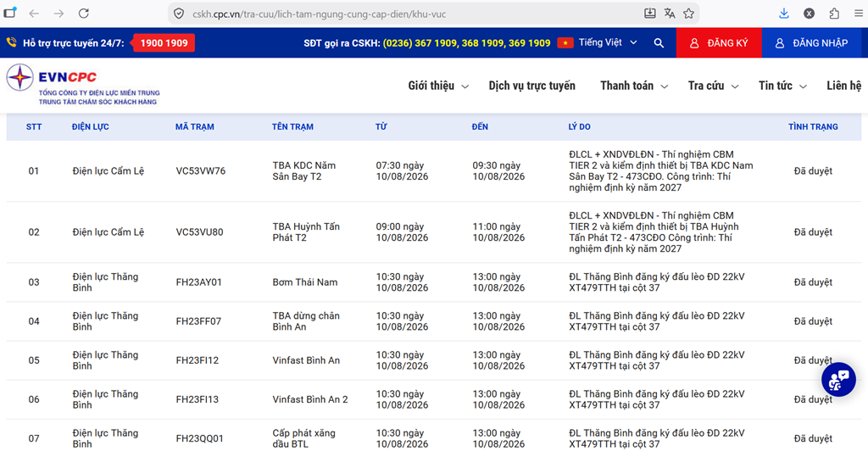The height and width of the screenshot is (451, 868).
Task: Click the phone support icon
Action: pos(12,42)
